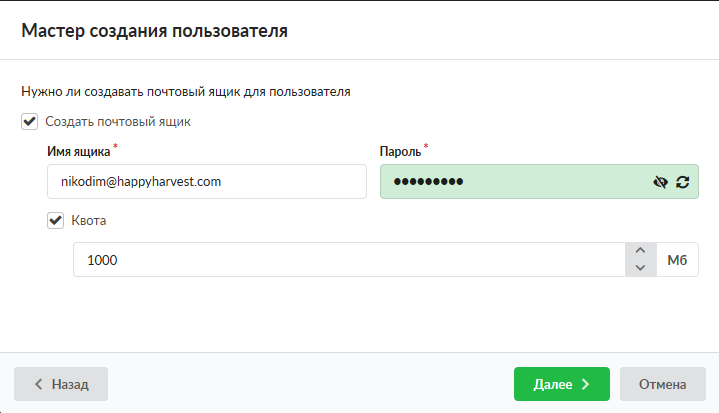
Task: Disable the Квота checkbox
Action: 55,220
